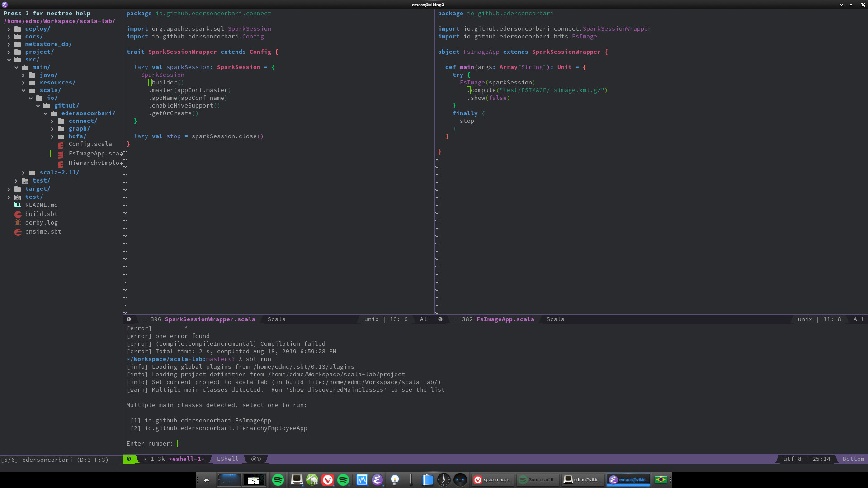Switch to 'Sounds of R...' Spotify window
This screenshot has height=488, width=868.
point(538,480)
